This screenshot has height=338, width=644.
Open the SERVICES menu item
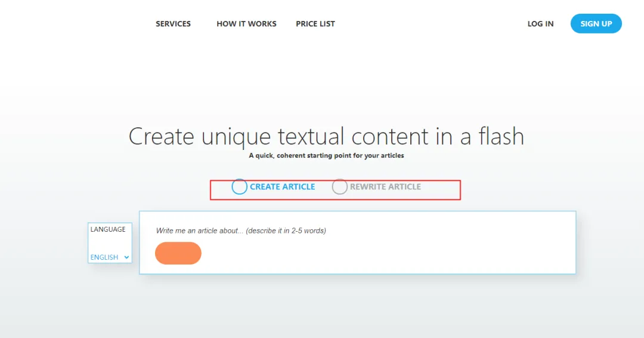173,24
